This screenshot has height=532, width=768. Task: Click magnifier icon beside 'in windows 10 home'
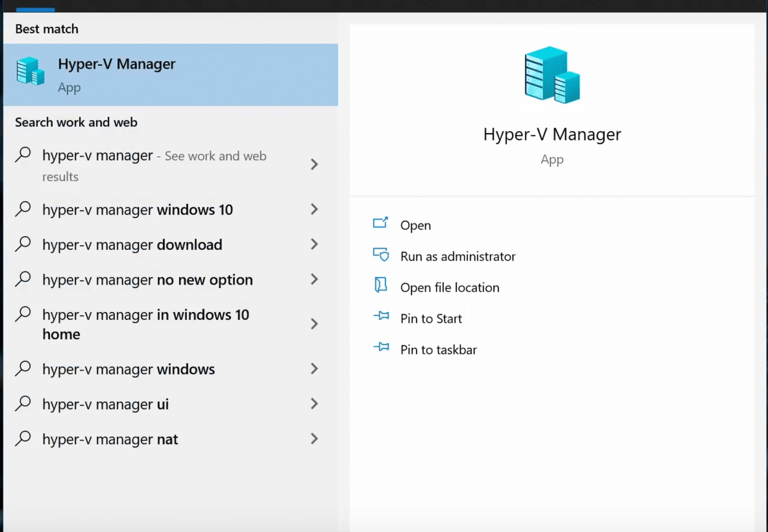(23, 314)
